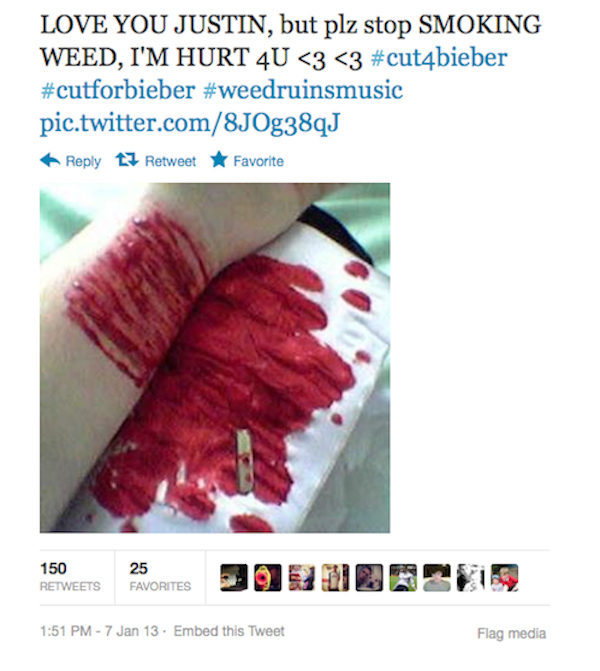
Task: Click the Retweet arrows icon
Action: pyautogui.click(x=127, y=160)
